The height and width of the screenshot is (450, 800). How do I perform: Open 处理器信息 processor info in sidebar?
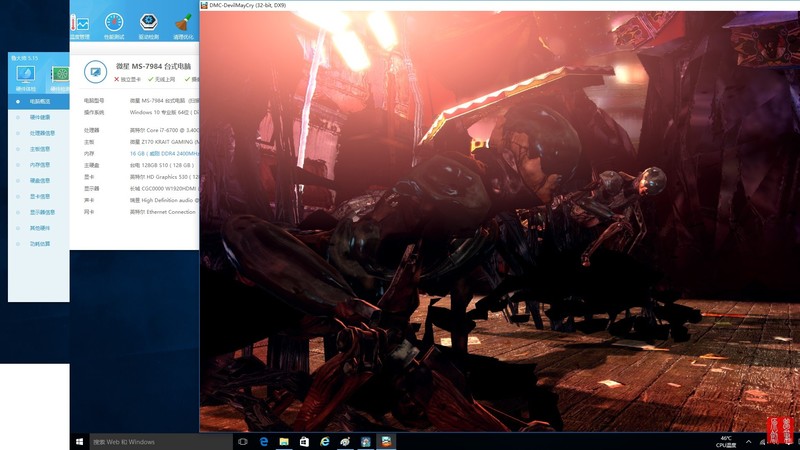tap(39, 133)
